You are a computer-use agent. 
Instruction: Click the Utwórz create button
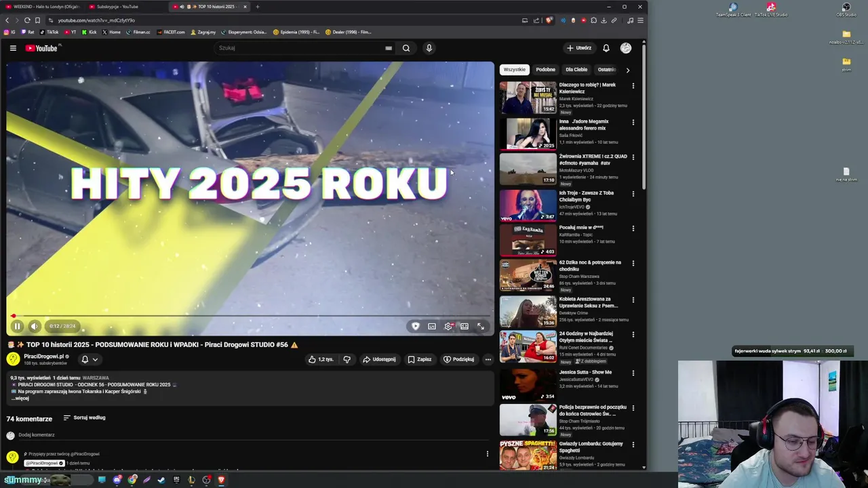pos(579,48)
